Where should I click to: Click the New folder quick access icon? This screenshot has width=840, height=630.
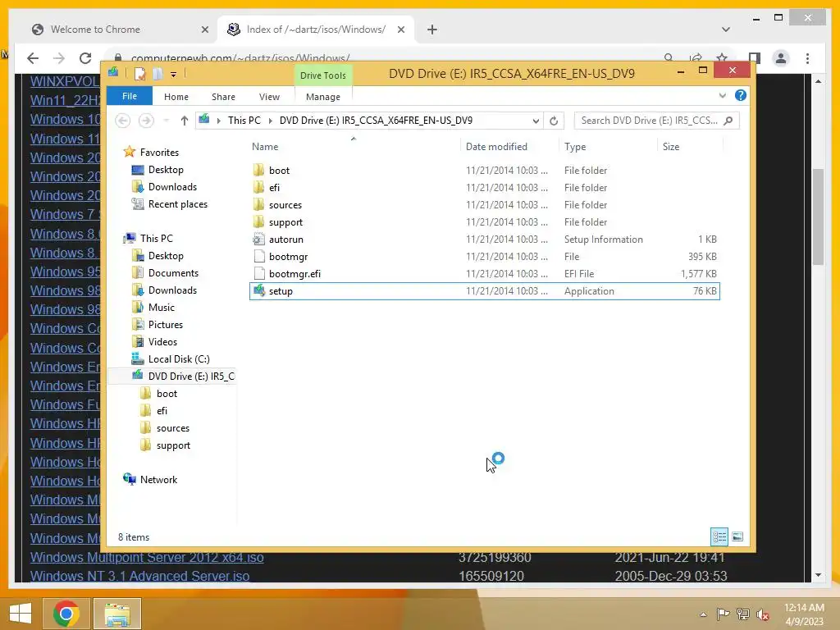coord(157,74)
